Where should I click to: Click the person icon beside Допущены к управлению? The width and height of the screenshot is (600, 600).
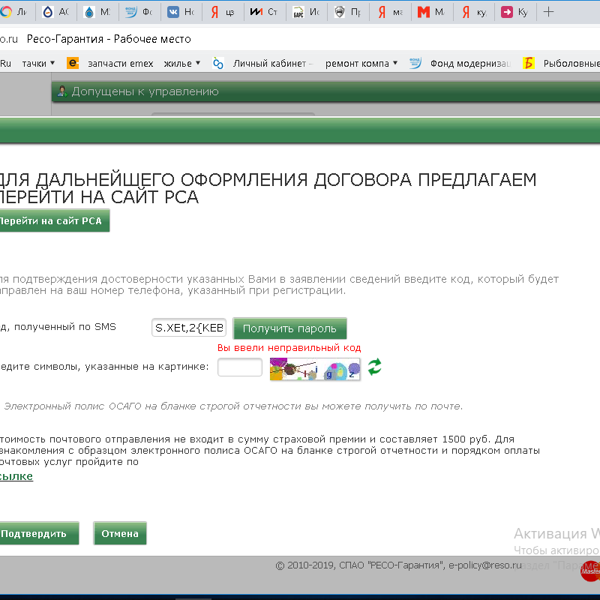click(x=62, y=91)
